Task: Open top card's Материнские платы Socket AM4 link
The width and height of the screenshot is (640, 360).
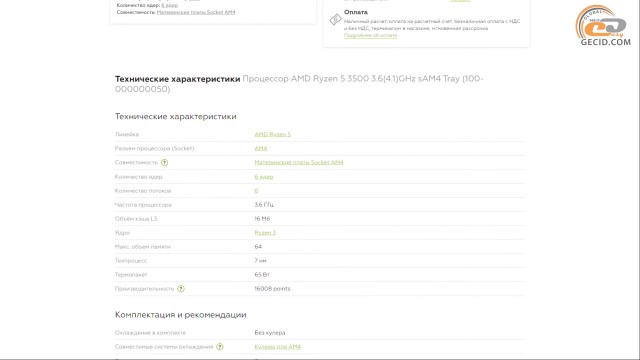Action: pyautogui.click(x=196, y=12)
